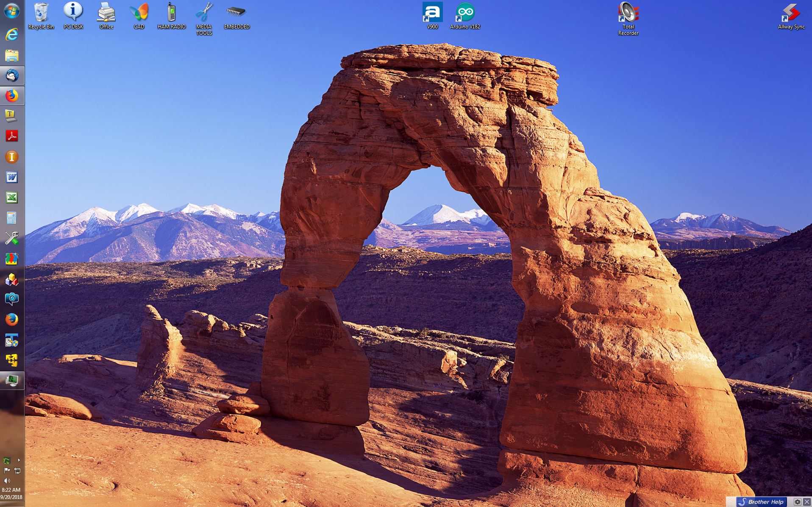Launch Microsoft Word from the taskbar
812x507 pixels.
(11, 177)
